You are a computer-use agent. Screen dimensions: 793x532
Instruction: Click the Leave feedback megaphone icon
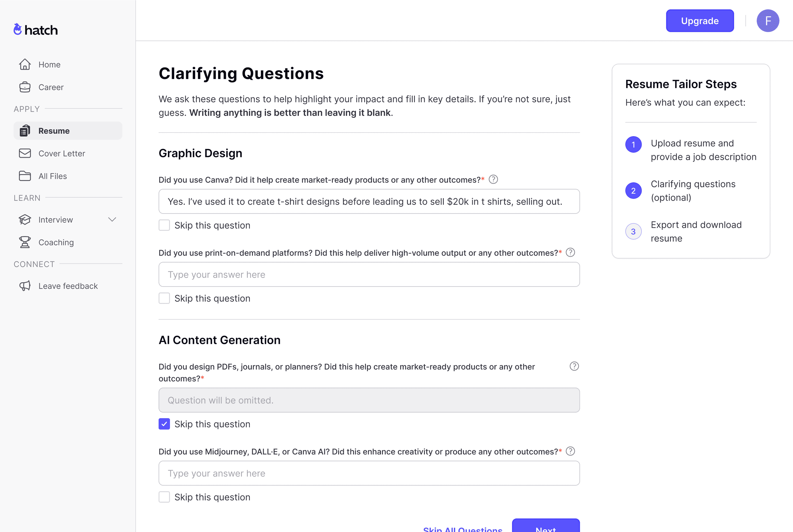(25, 286)
